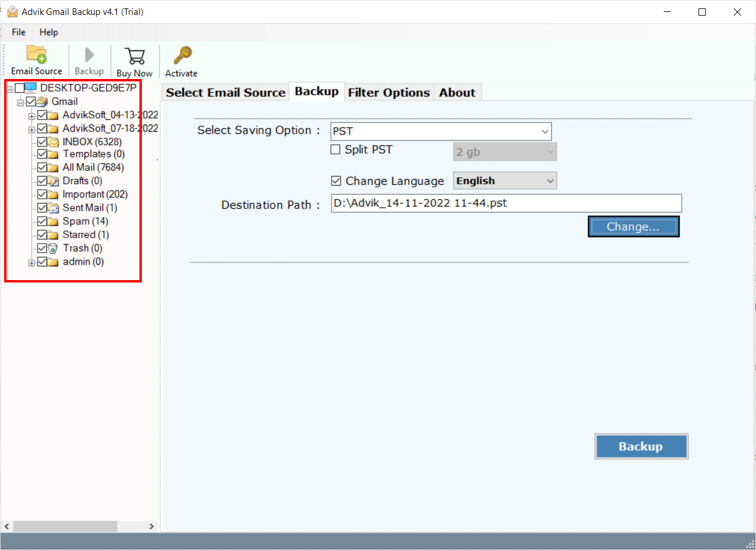Screen dimensions: 756x550
Task: Uncheck the All Mail (7684) checkbox
Action: [42, 167]
